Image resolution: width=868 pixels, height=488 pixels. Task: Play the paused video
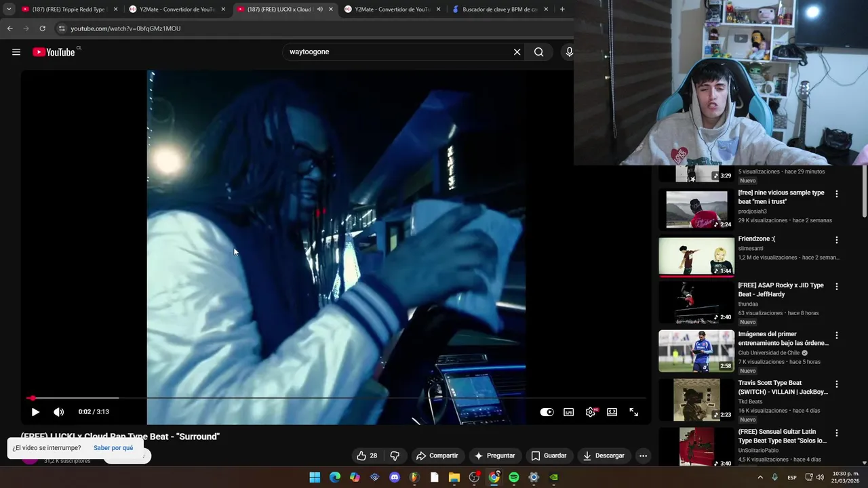pyautogui.click(x=35, y=412)
